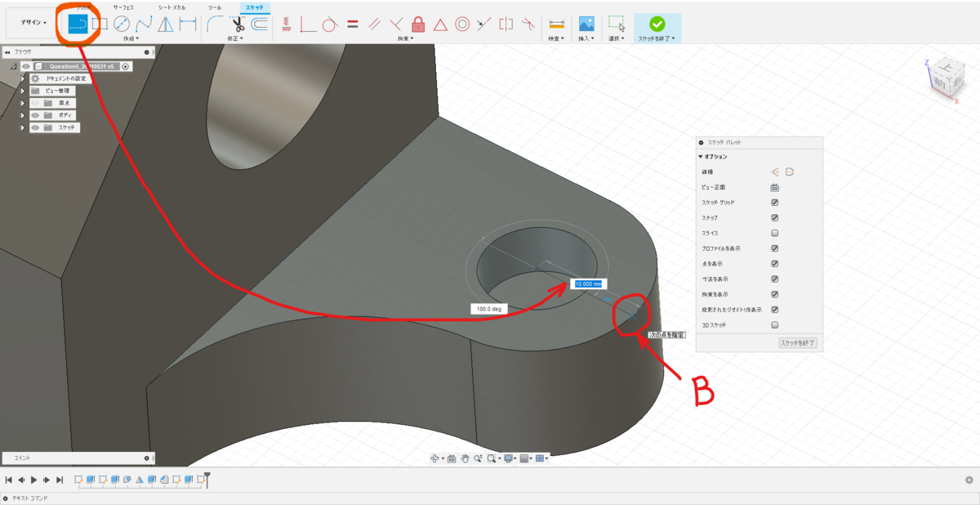Jump to timeline start

[8, 480]
